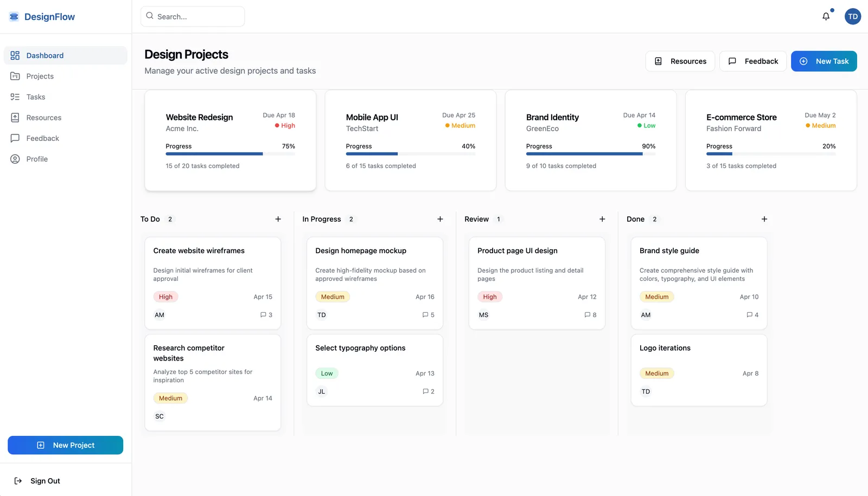This screenshot has height=496, width=868.
Task: Click MS avatar on Product page UI design
Action: pos(484,315)
